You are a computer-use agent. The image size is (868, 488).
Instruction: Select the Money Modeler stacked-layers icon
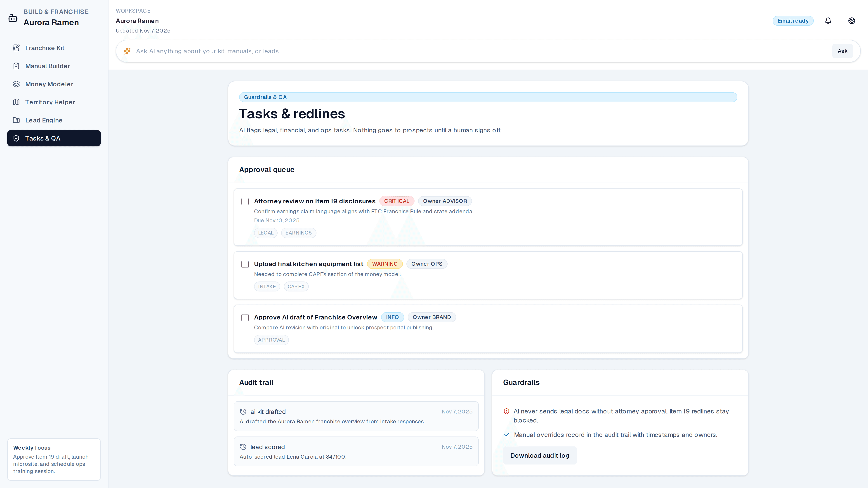pyautogui.click(x=17, y=84)
